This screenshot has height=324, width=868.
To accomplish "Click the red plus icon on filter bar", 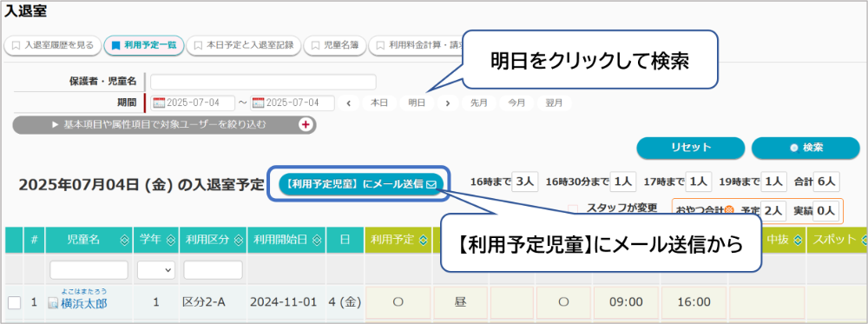I will coord(305,125).
